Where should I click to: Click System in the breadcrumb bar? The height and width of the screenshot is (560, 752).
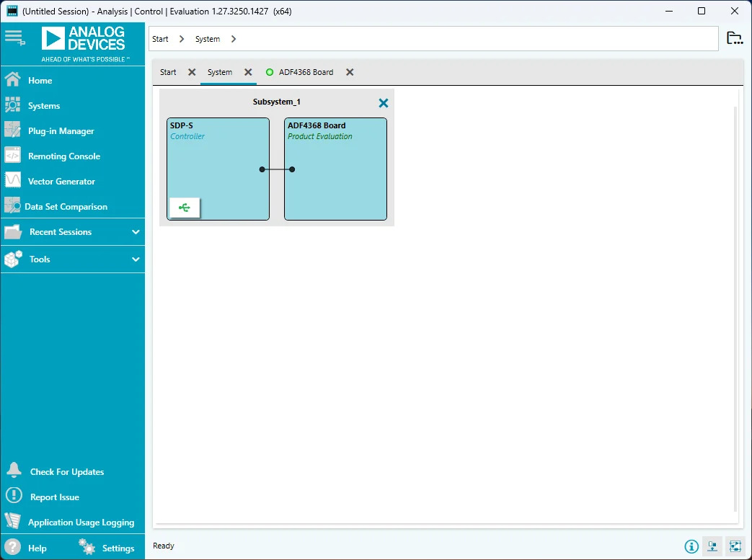click(207, 39)
